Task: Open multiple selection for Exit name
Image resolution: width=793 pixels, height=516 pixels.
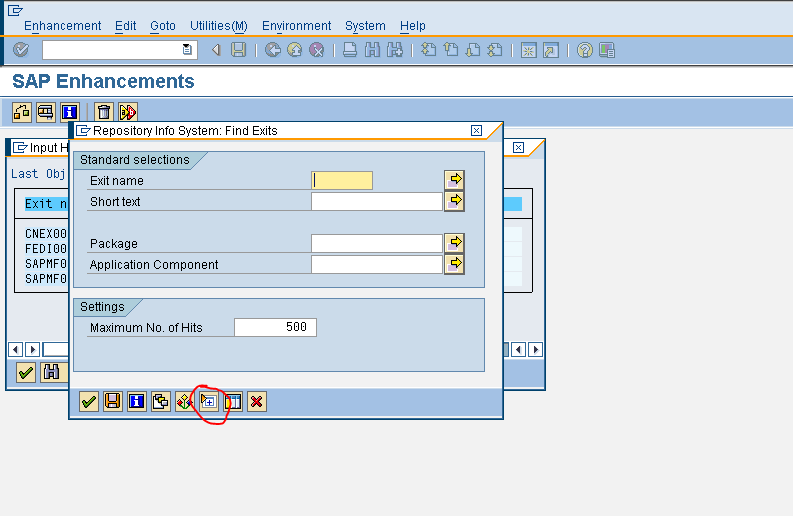Action: (454, 180)
